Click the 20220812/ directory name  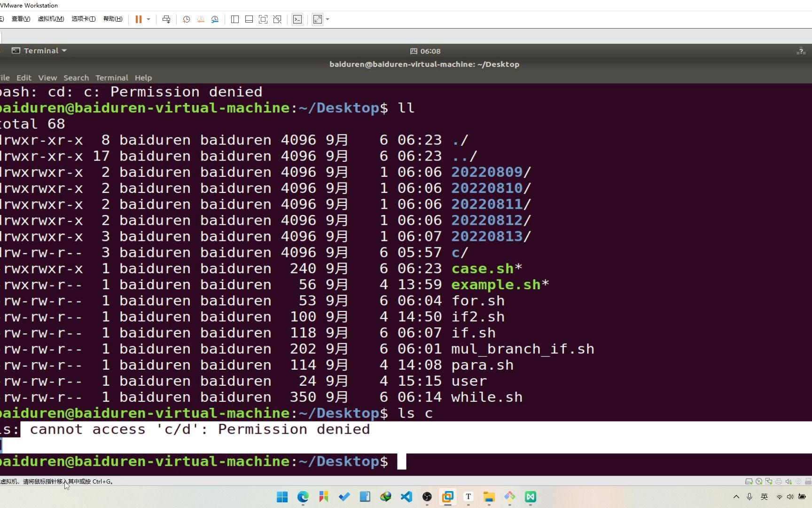point(491,220)
